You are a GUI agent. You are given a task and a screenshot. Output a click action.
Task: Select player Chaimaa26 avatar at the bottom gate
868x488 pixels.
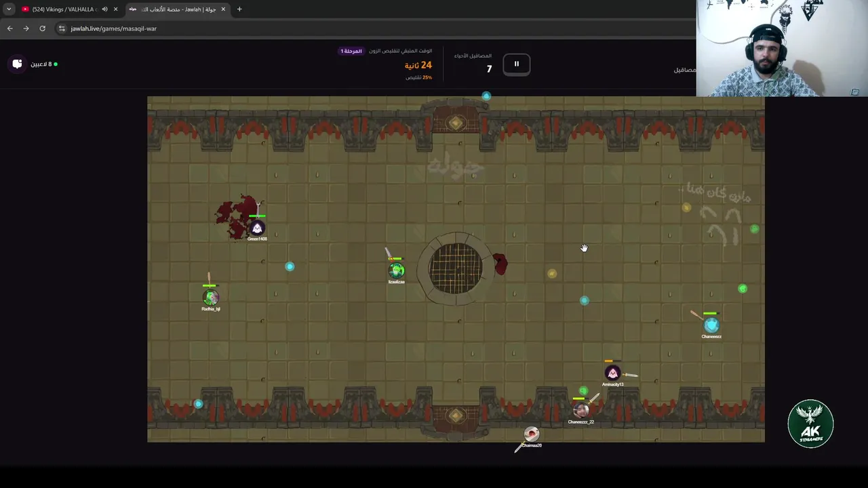[532, 434]
